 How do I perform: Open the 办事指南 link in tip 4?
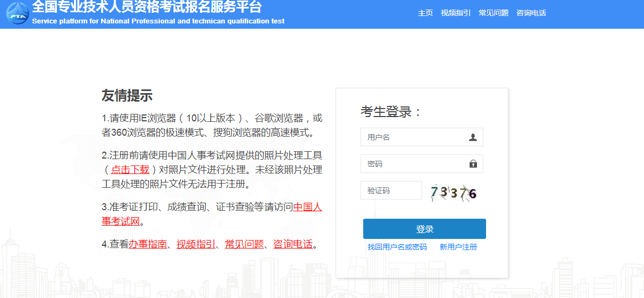click(147, 244)
